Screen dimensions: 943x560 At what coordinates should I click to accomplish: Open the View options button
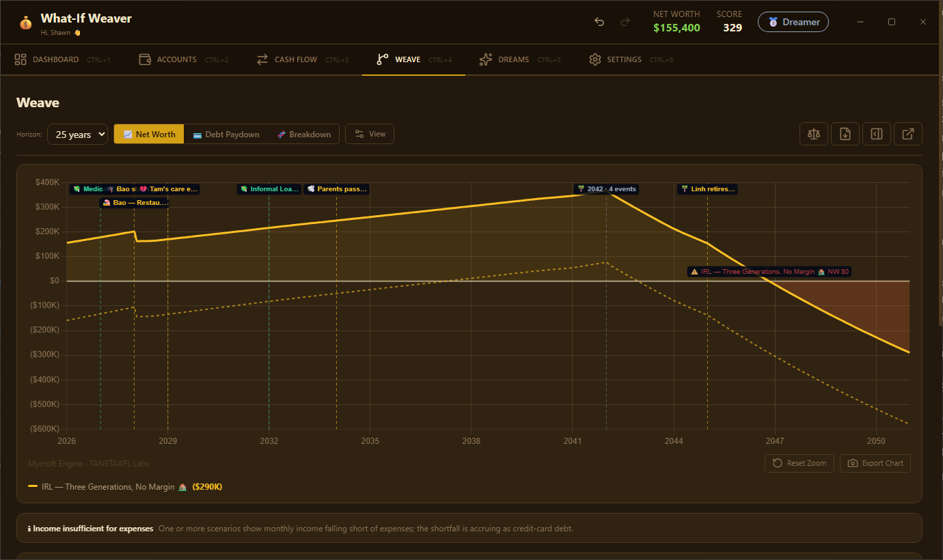pos(370,134)
